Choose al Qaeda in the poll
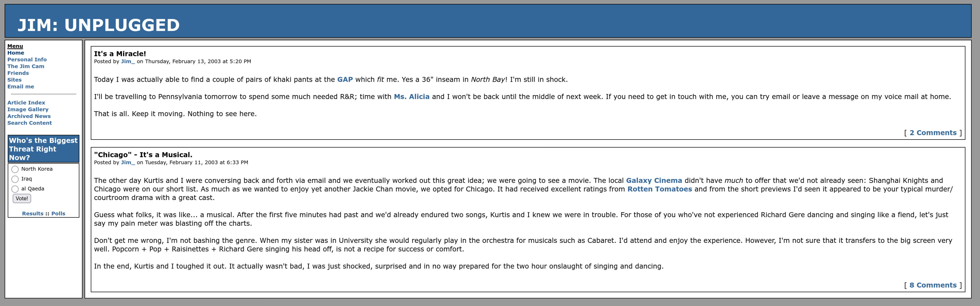The height and width of the screenshot is (306, 980). click(15, 189)
